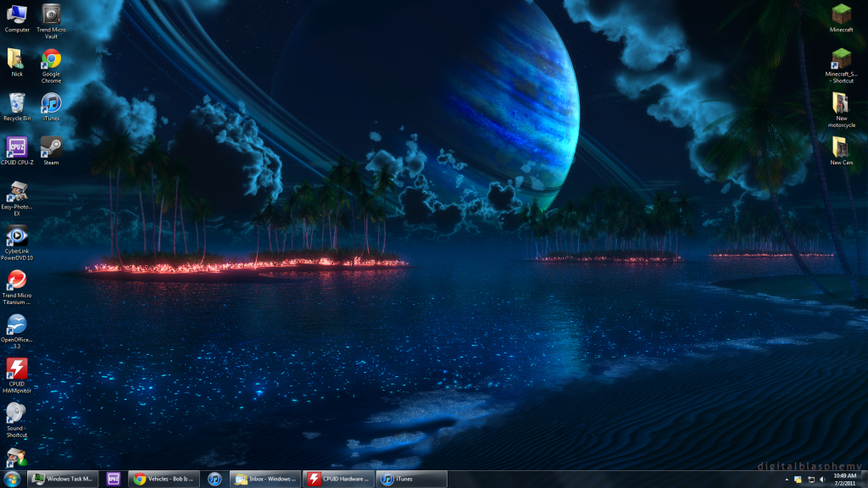Click the taskbar button labeled iTunes

pos(411,480)
